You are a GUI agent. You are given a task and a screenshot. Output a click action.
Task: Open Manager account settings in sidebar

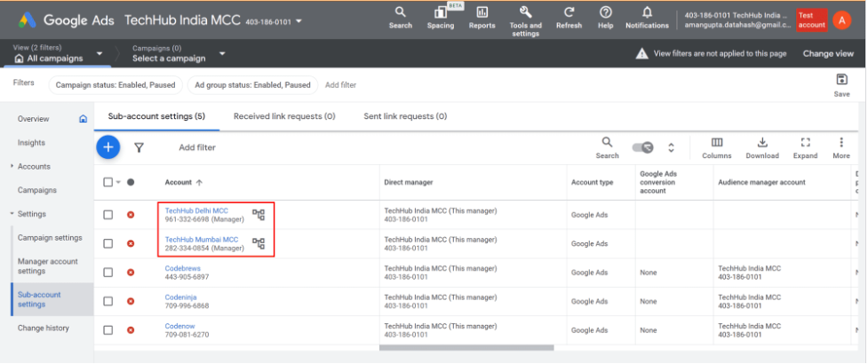click(x=48, y=266)
